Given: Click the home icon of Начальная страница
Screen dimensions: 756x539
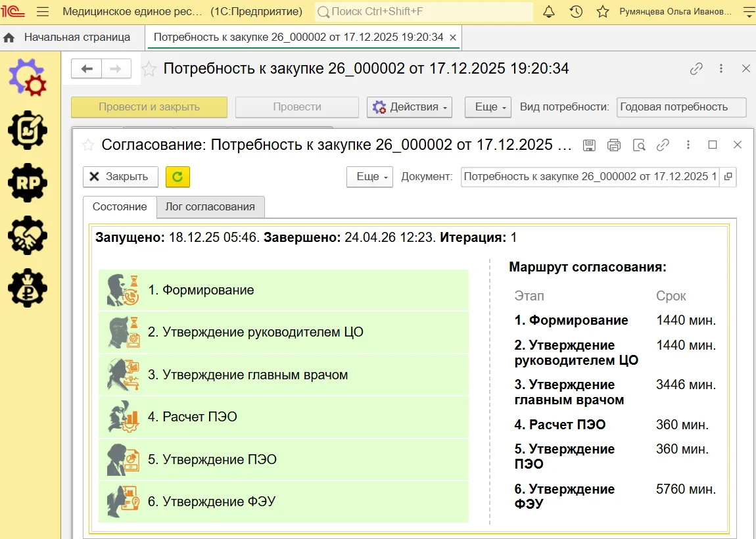Looking at the screenshot, I should click(9, 37).
